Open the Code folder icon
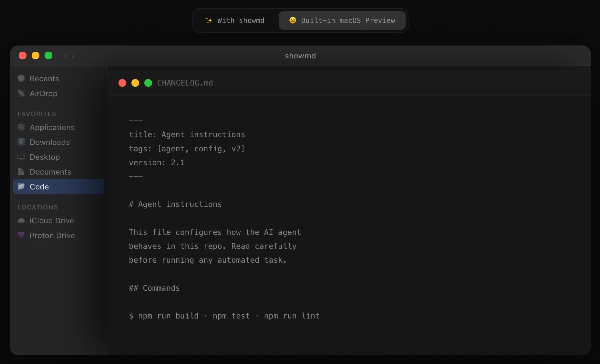This screenshot has width=600, height=364. [21, 187]
